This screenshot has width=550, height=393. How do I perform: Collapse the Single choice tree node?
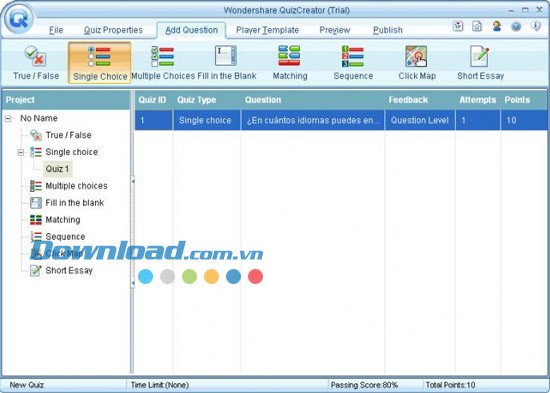(21, 153)
